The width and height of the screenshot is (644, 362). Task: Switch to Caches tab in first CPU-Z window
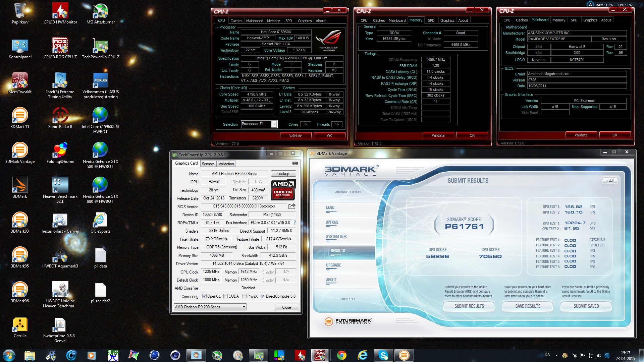coord(236,21)
